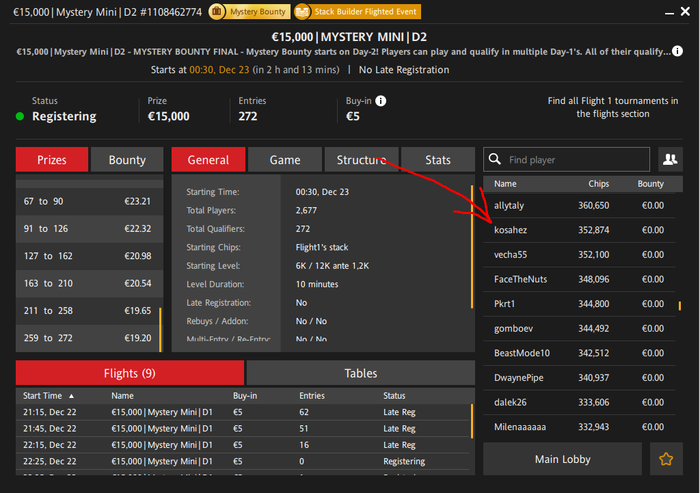Select the 21:45, Dec 22 flight row
Screen dimensions: 700x493
pyautogui.click(x=242, y=429)
